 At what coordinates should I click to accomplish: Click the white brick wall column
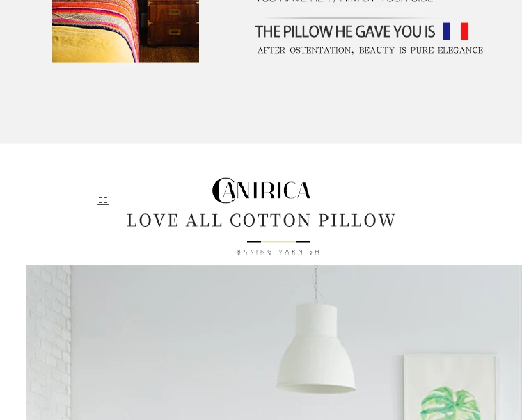[x=49, y=343]
